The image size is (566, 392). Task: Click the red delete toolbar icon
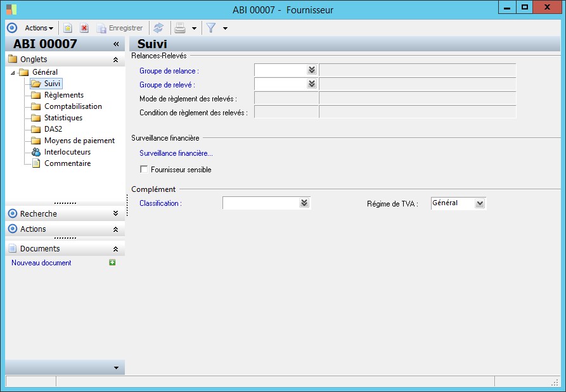pyautogui.click(x=84, y=28)
